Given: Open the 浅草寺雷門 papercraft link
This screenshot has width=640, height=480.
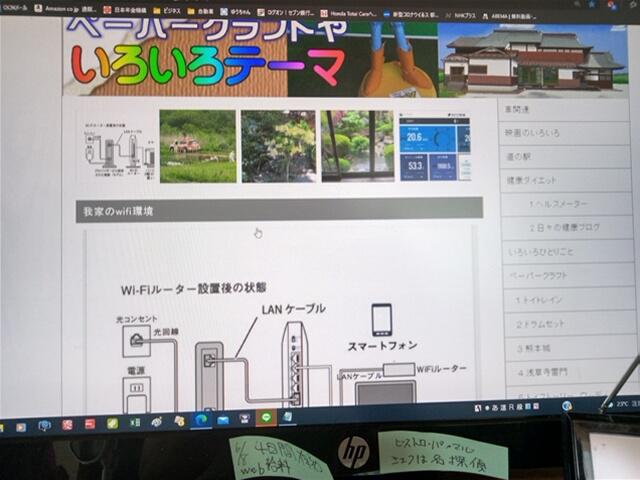Looking at the screenshot, I should [x=546, y=372].
